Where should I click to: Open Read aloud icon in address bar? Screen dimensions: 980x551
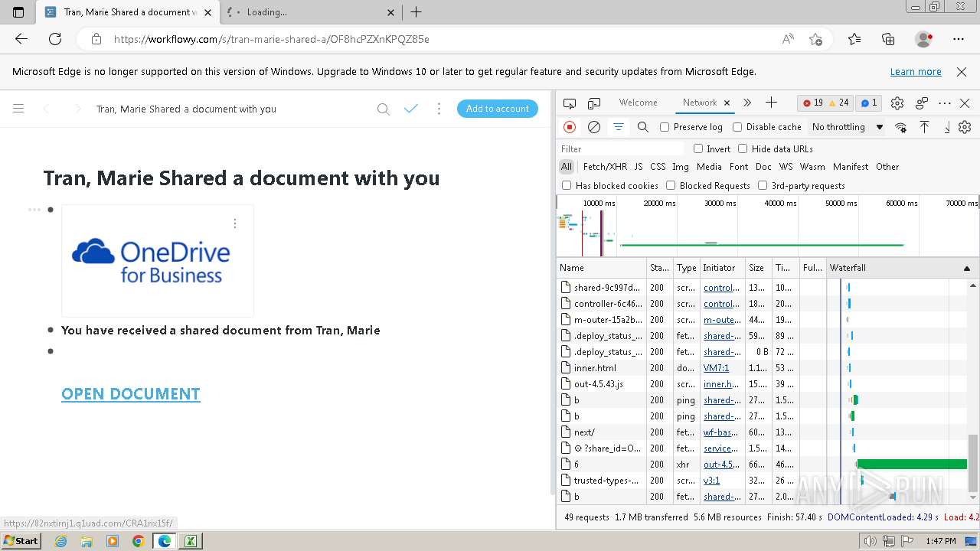click(x=788, y=39)
